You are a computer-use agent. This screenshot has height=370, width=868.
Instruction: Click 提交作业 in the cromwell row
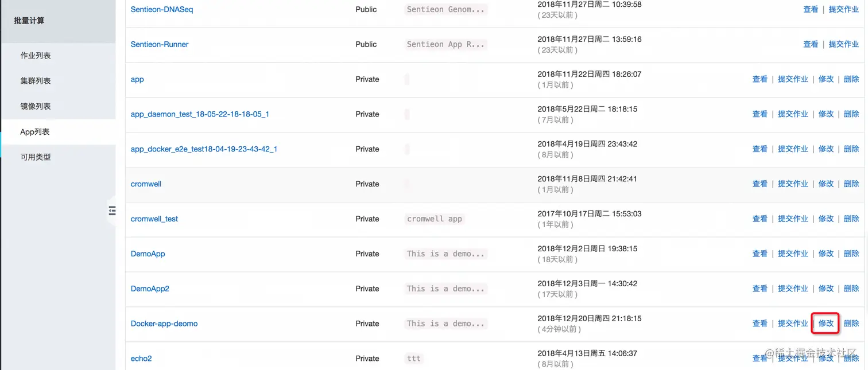pyautogui.click(x=793, y=184)
